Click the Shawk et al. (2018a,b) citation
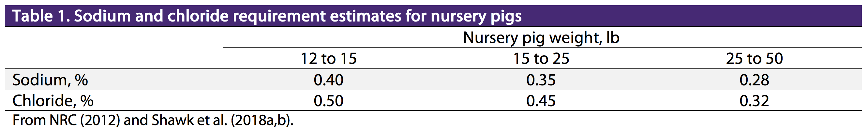 (222, 120)
